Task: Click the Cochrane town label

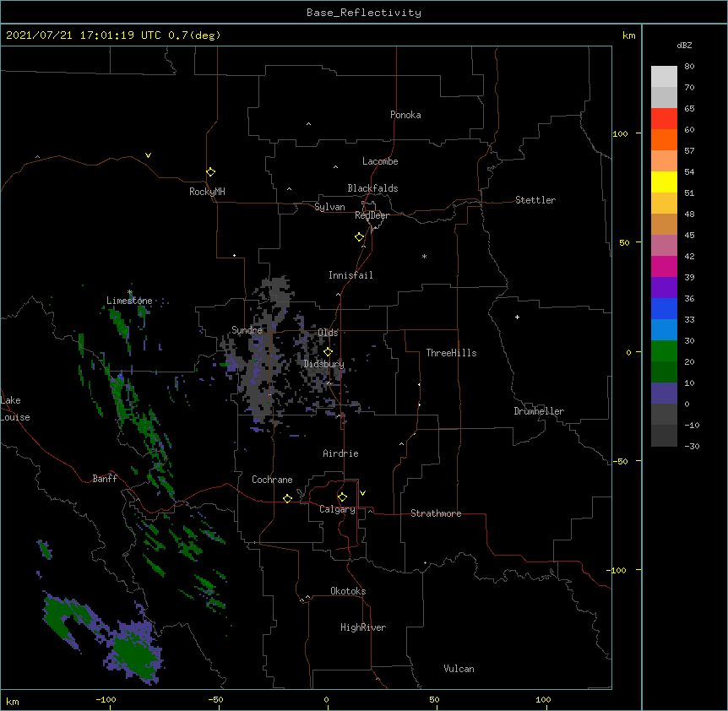Action: pos(272,480)
